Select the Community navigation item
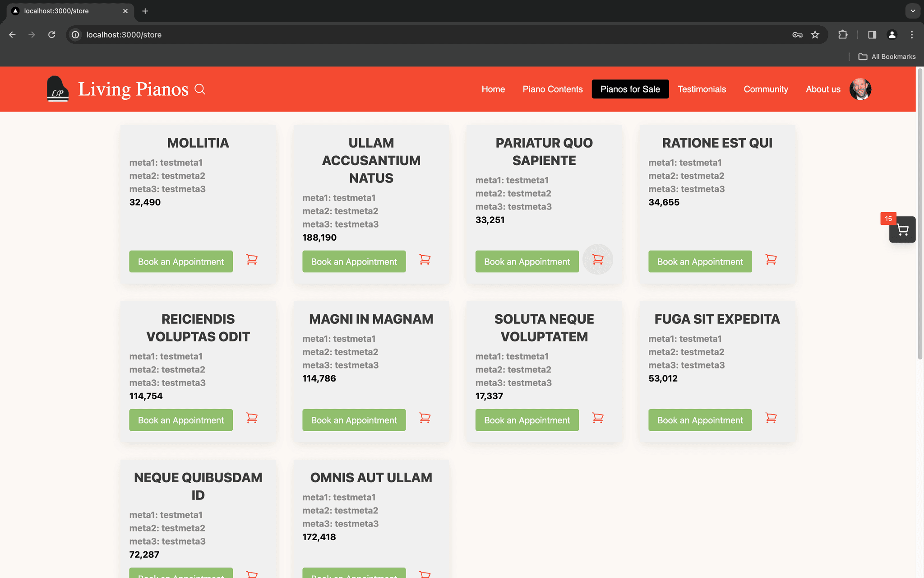 [x=766, y=89]
